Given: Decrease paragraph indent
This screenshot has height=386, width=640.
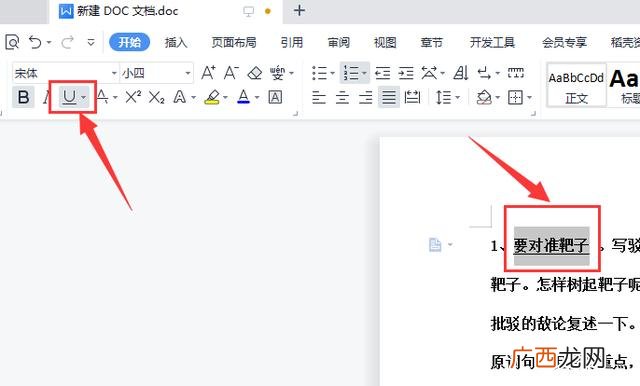Looking at the screenshot, I should [x=382, y=73].
